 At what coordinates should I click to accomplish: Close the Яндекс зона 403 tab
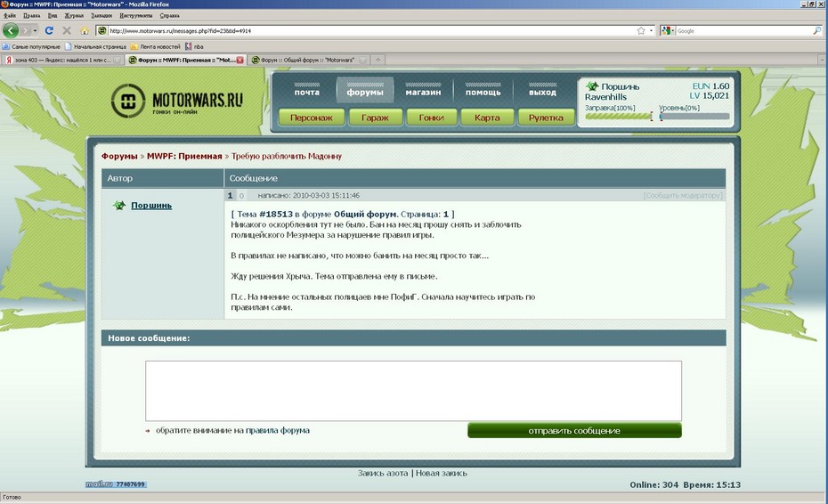[x=118, y=61]
